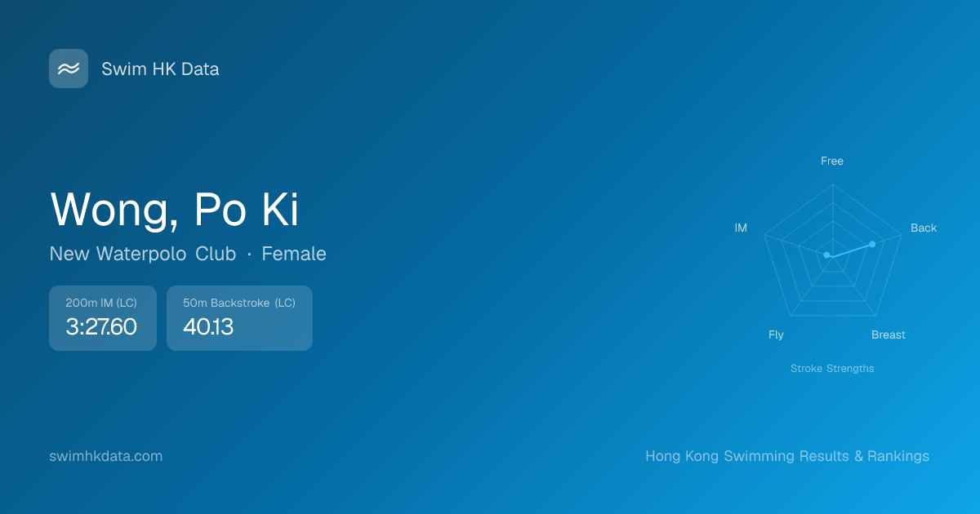Click the 3:27.60 time value

[x=101, y=327]
